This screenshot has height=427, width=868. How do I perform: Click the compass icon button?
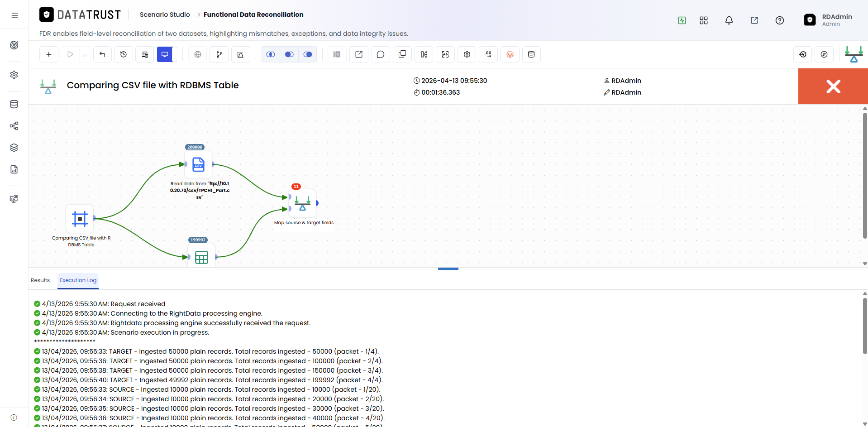point(824,54)
